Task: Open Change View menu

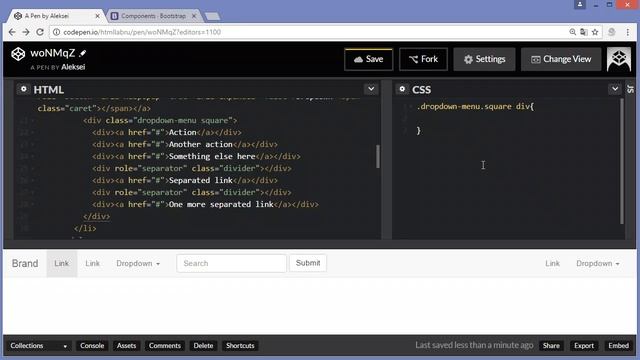Action: [561, 59]
